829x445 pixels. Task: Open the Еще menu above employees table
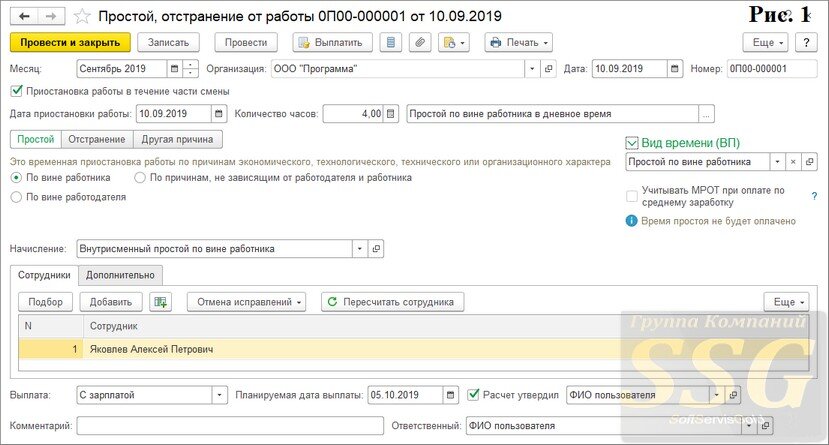click(x=787, y=302)
